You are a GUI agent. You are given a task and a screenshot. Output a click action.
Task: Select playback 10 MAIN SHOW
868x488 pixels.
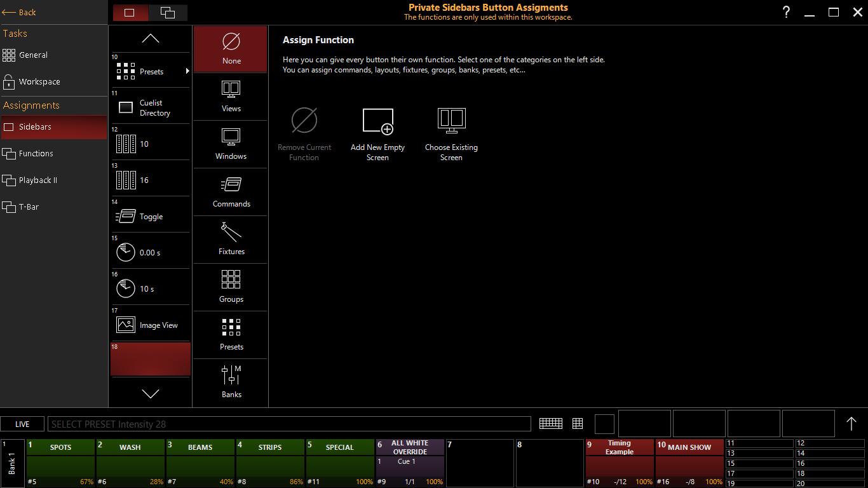pos(689,463)
